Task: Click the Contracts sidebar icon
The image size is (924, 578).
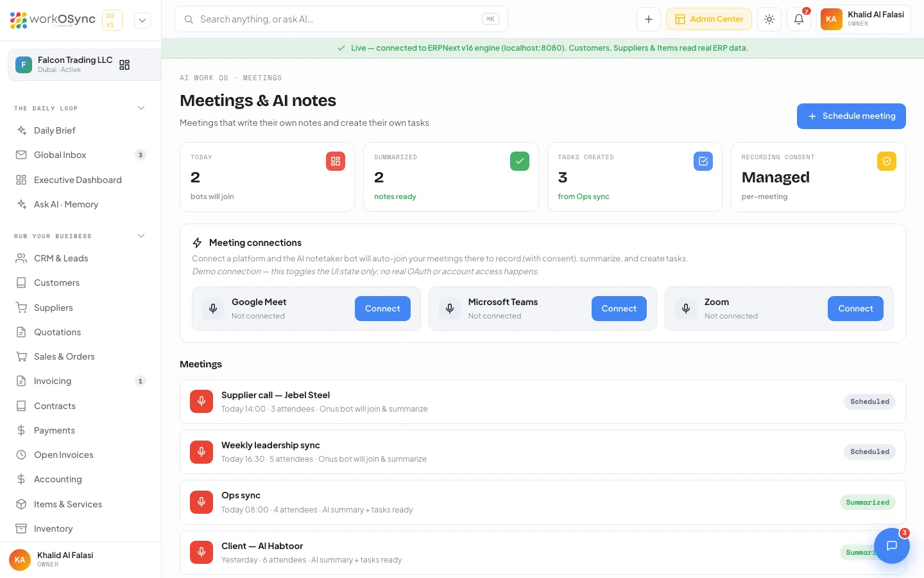Action: coord(21,406)
